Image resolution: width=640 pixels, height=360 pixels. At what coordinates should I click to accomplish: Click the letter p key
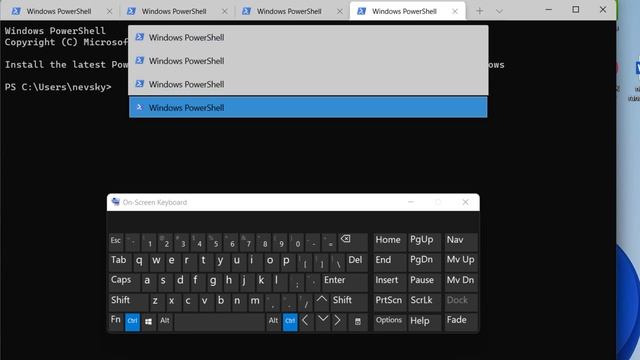287,261
